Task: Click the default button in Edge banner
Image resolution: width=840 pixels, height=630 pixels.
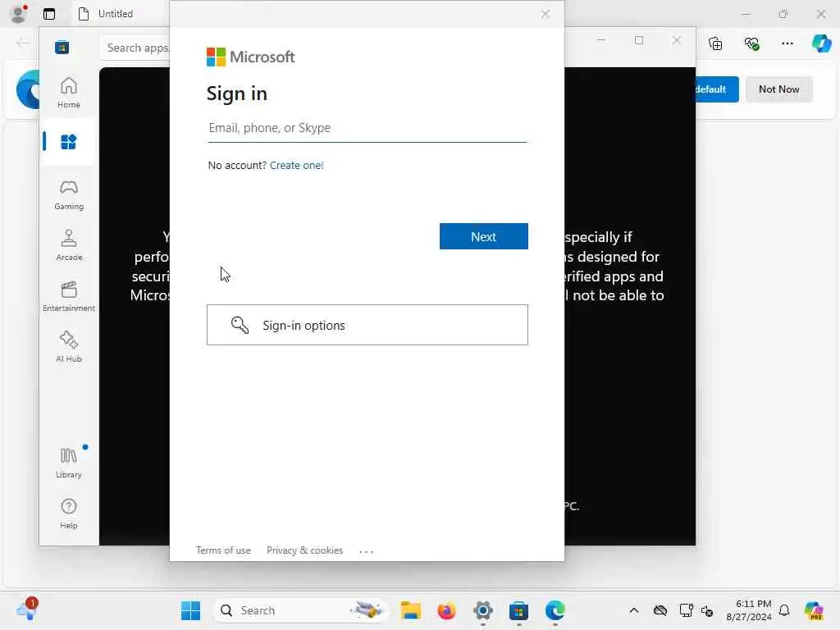Action: [x=717, y=89]
